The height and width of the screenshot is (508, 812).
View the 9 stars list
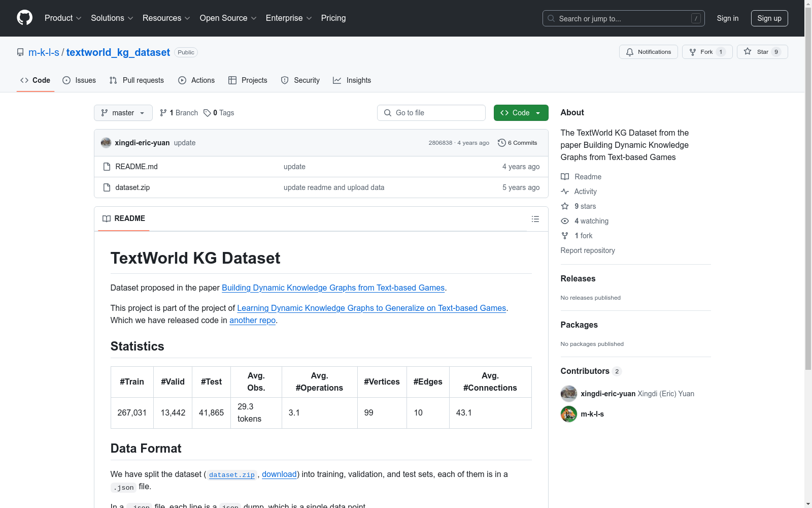579,206
